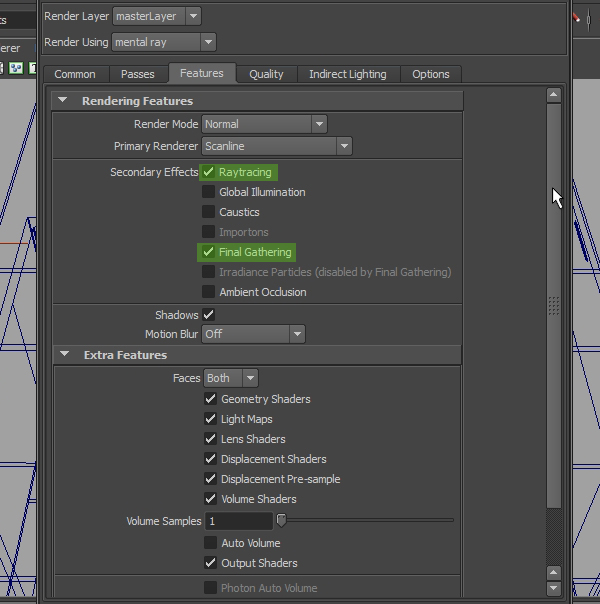Screen dimensions: 600x604
Task: Click the panel splitter grip dots
Action: [554, 306]
